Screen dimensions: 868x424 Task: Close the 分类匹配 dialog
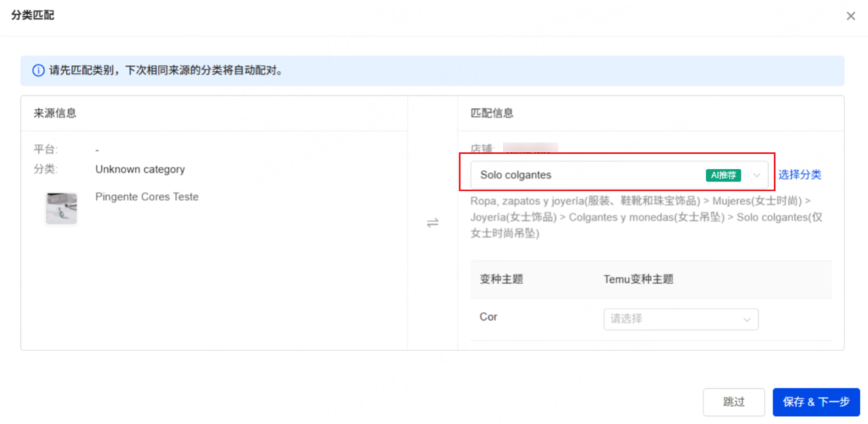coord(850,16)
